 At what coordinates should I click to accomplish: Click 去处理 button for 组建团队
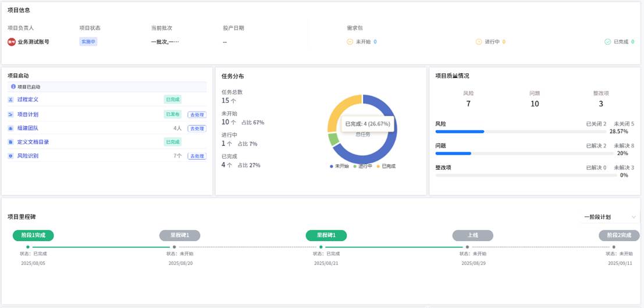coord(197,128)
